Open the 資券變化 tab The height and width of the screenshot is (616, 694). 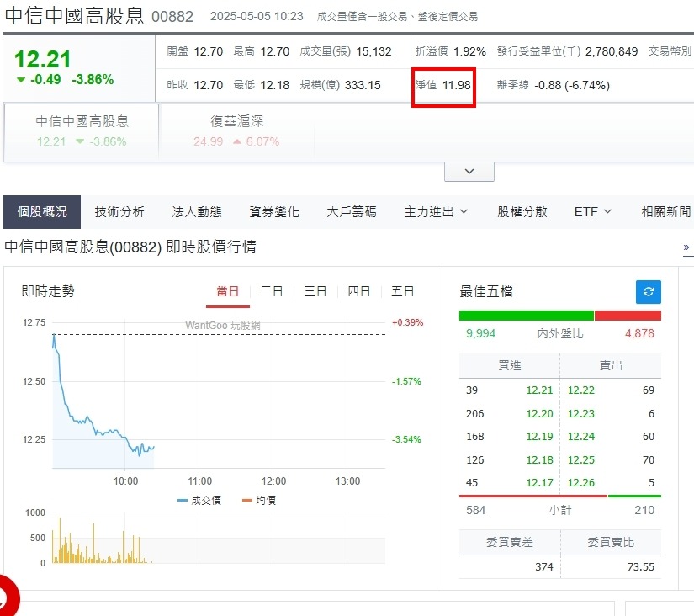[274, 212]
